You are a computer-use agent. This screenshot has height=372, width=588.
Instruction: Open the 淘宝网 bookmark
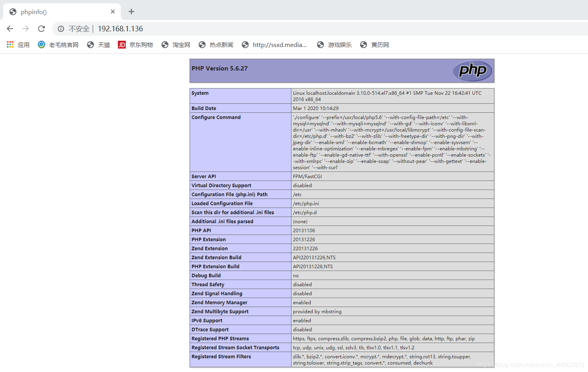coord(176,45)
